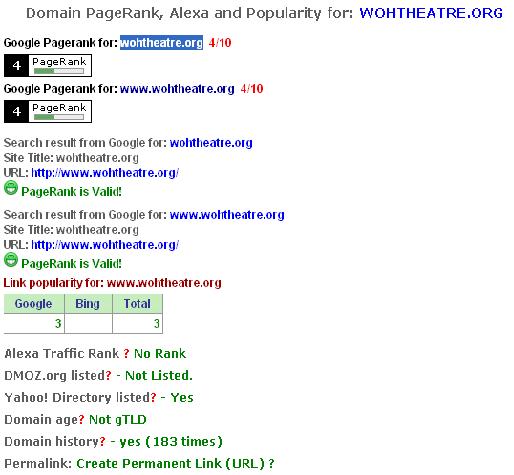Open the www.wohtheatre.org Pagerank link

[177, 89]
